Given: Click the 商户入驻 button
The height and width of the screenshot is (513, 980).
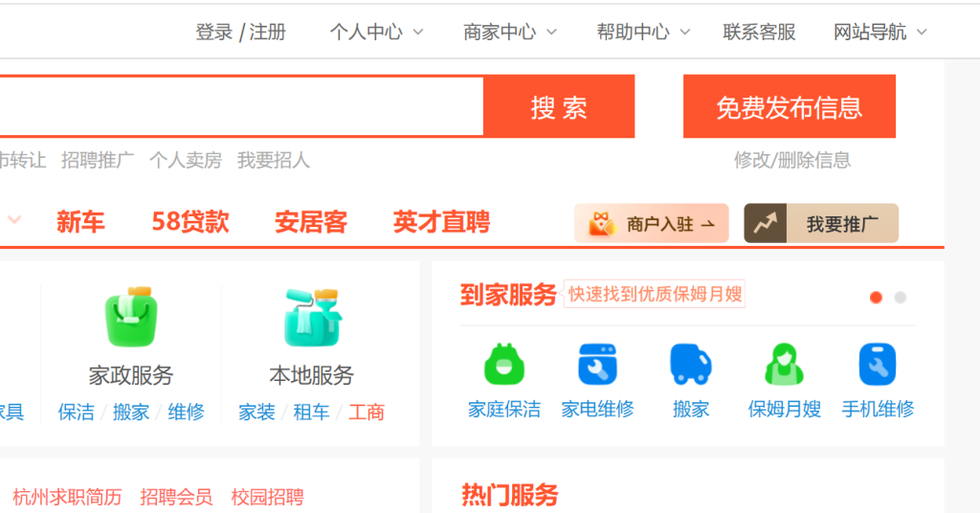Looking at the screenshot, I should pyautogui.click(x=651, y=223).
